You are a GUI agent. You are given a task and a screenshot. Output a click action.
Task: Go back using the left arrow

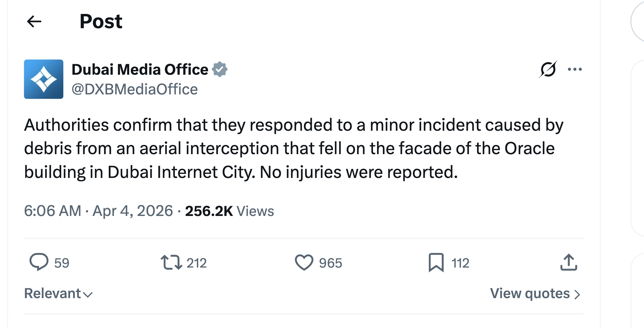coord(34,21)
